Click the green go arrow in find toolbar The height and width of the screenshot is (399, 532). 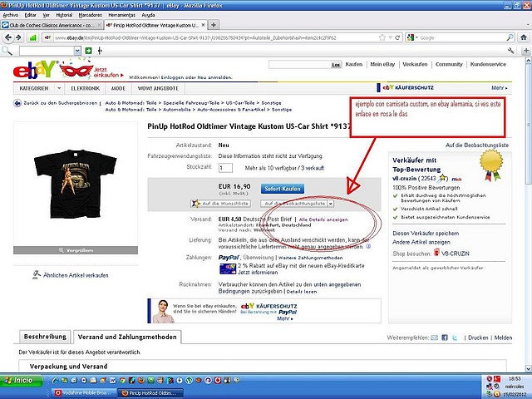point(89,51)
